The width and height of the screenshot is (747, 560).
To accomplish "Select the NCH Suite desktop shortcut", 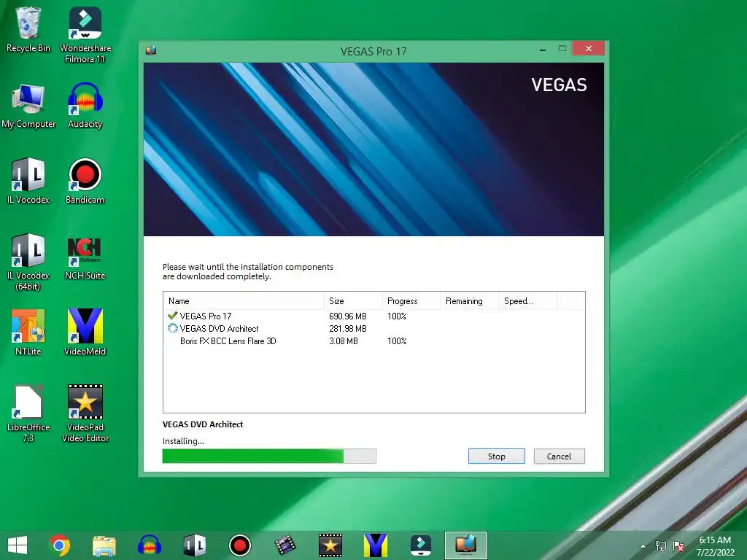I will pyautogui.click(x=85, y=257).
